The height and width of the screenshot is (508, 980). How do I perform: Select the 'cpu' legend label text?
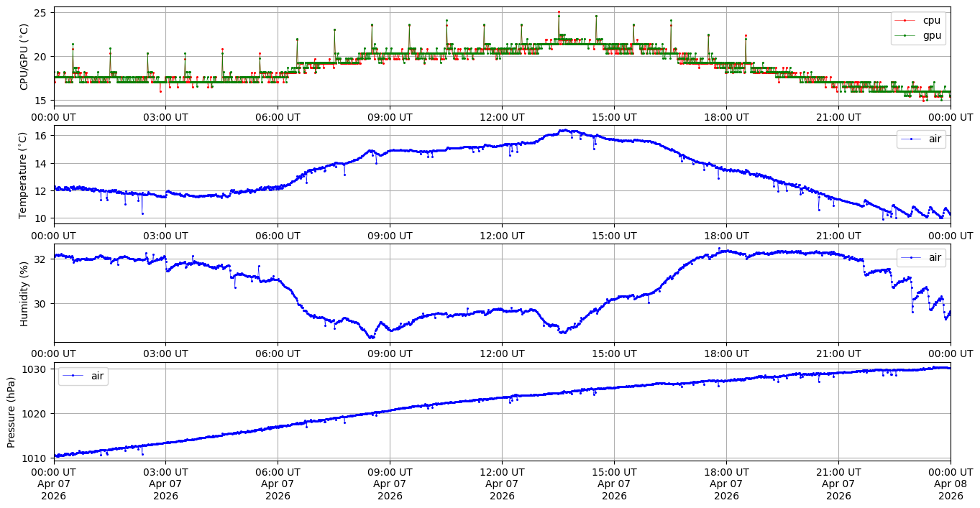(932, 21)
